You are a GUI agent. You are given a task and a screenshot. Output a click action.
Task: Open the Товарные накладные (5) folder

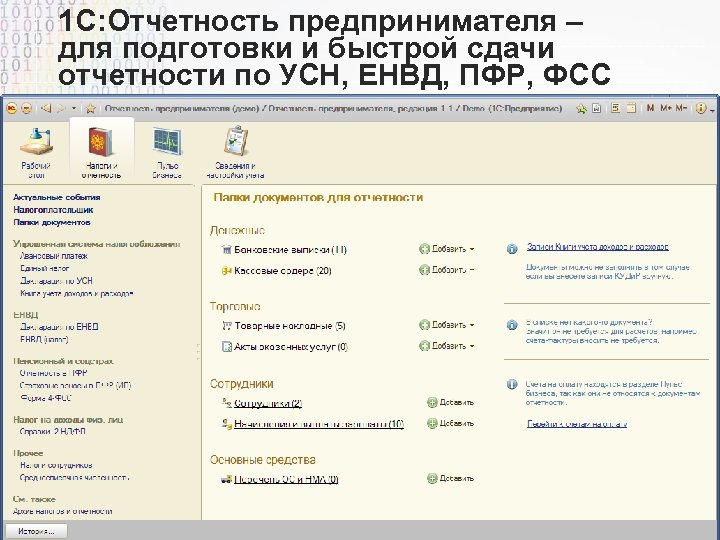pos(290,326)
